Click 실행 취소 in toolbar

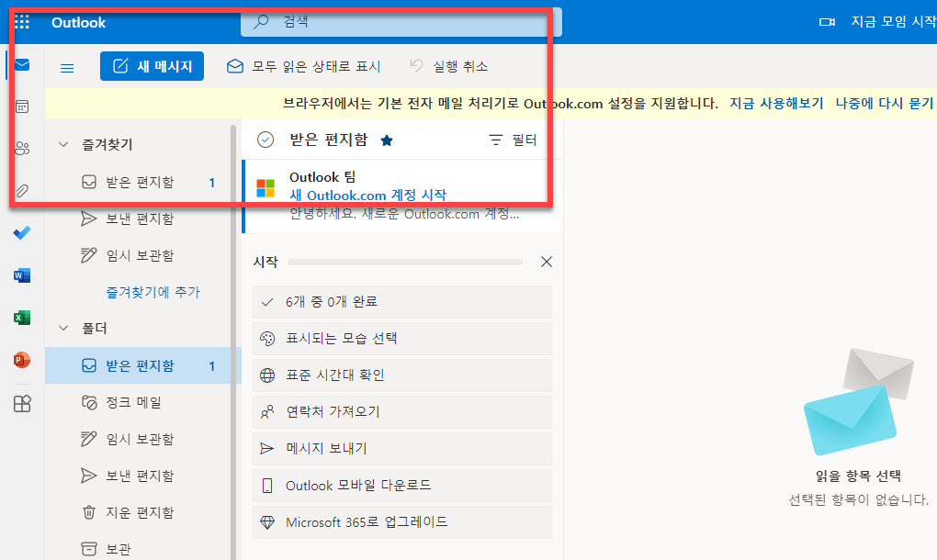click(449, 66)
